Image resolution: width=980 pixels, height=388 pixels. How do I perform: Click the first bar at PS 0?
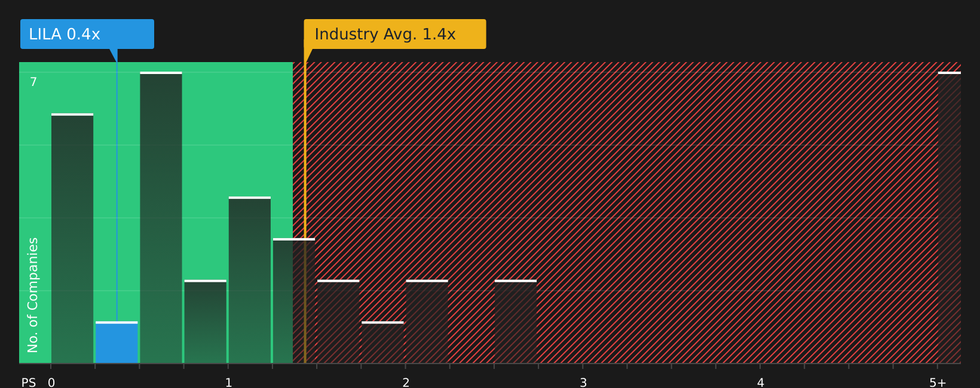pyautogui.click(x=72, y=238)
